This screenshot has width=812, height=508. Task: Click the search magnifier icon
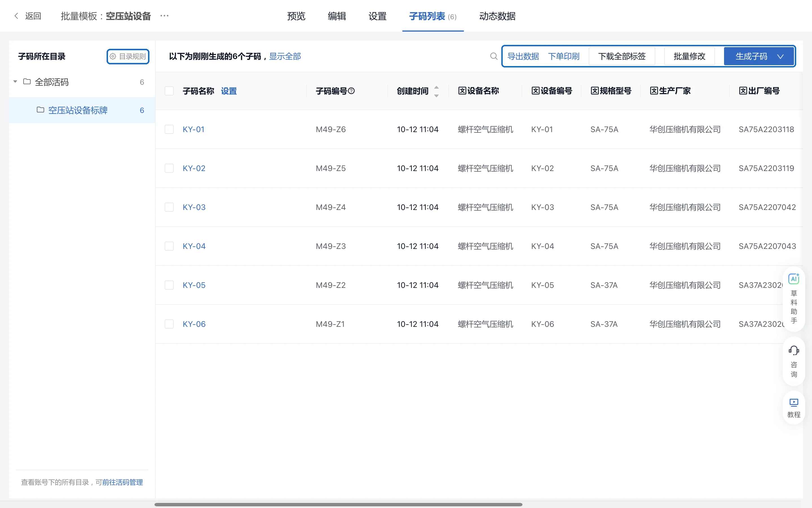(x=494, y=56)
